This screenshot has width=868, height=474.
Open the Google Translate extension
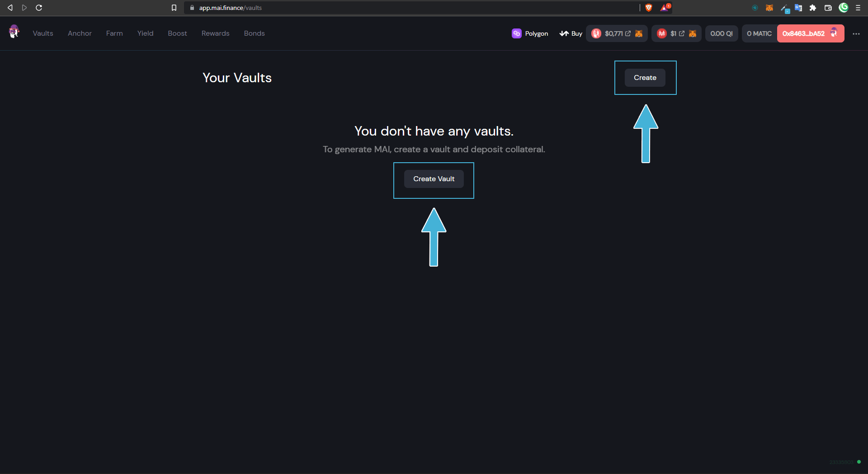(x=798, y=8)
